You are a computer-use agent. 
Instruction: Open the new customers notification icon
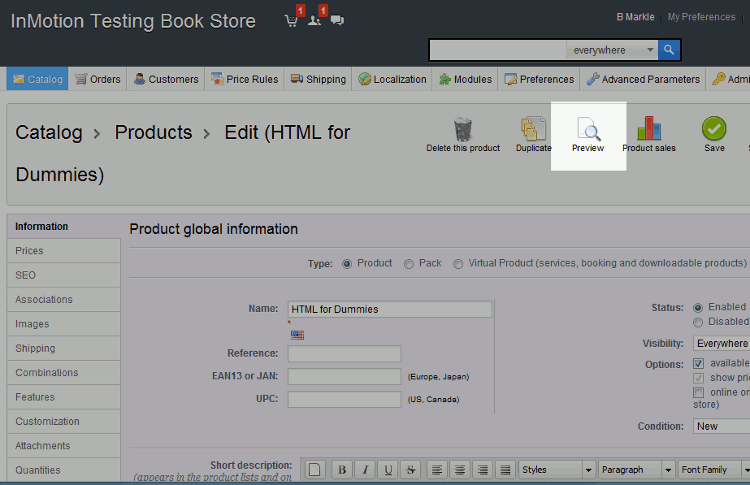315,20
